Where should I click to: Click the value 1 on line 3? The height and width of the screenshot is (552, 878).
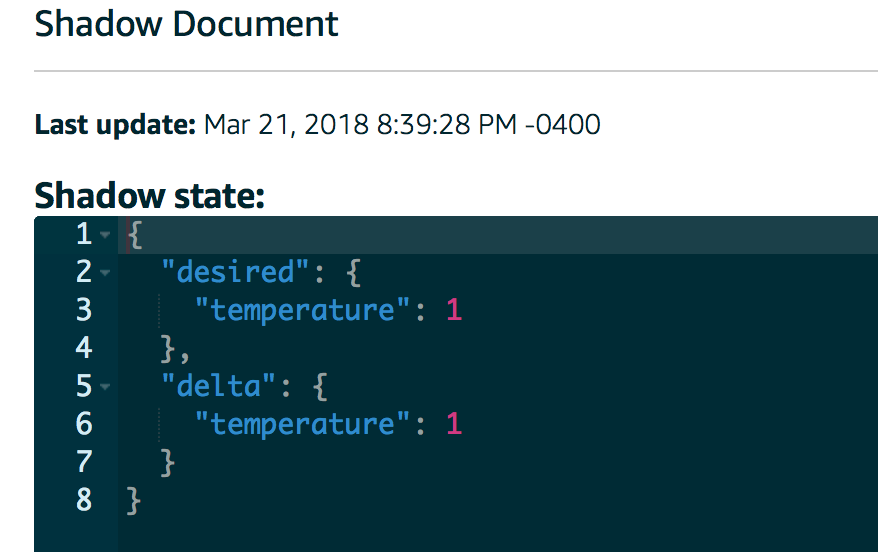[454, 310]
